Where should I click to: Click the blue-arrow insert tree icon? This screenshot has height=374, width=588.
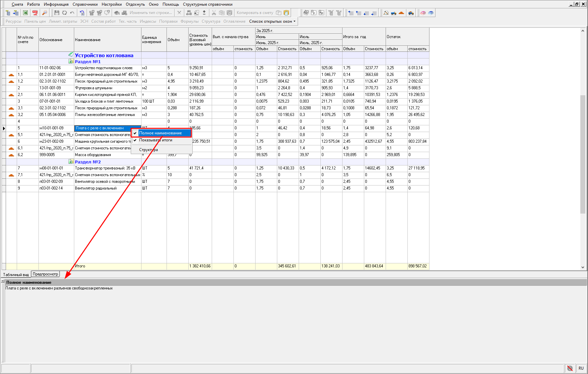(16, 13)
